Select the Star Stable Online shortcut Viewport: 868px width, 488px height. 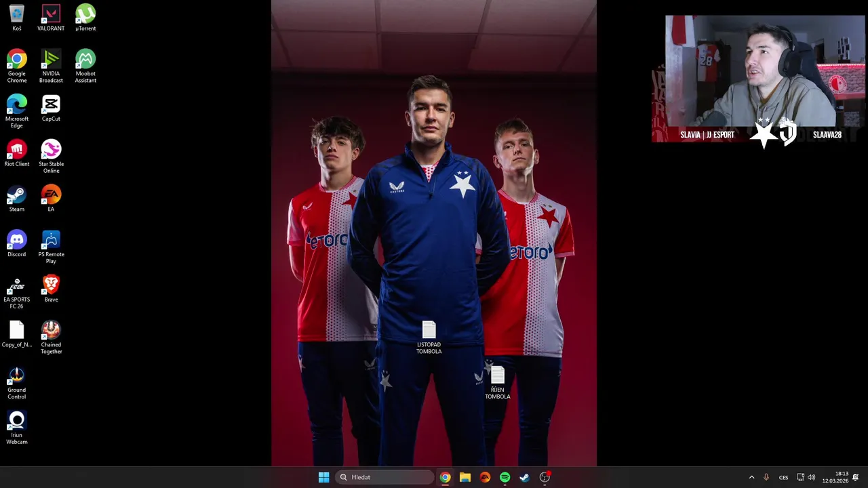pyautogui.click(x=51, y=157)
